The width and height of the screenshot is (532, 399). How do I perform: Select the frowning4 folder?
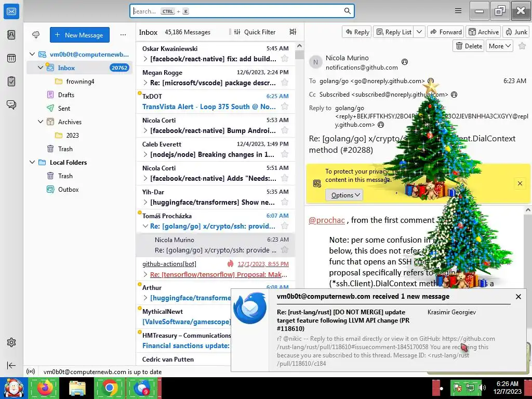(x=80, y=81)
